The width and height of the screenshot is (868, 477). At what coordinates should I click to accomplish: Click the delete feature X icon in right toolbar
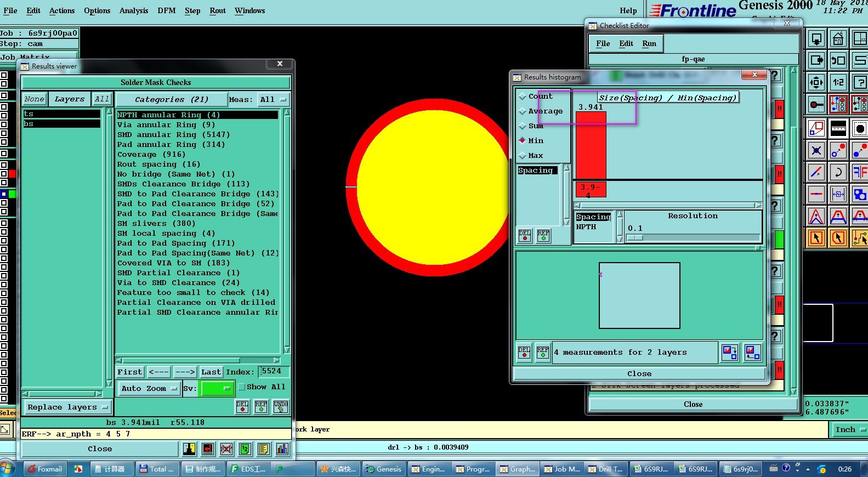pos(816,151)
